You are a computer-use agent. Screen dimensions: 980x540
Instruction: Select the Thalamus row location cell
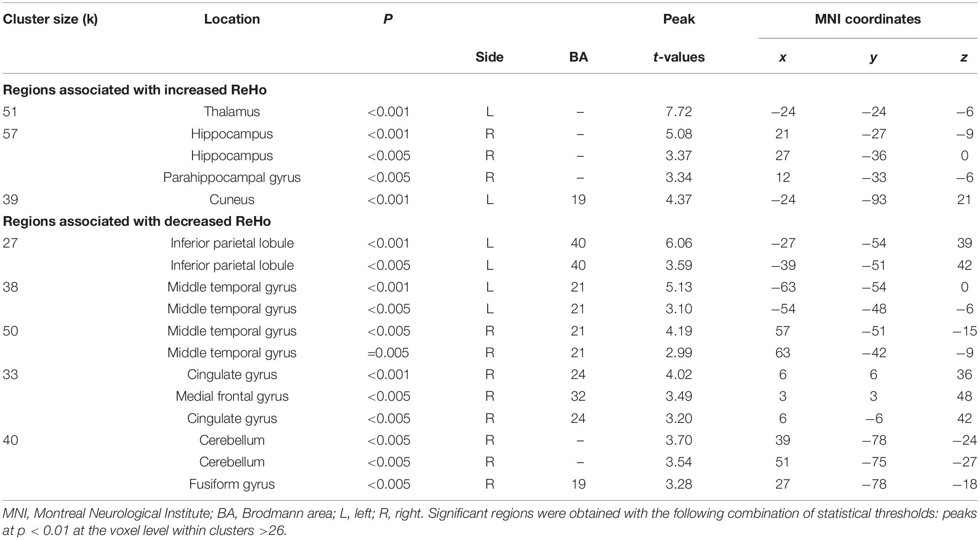[x=232, y=112]
